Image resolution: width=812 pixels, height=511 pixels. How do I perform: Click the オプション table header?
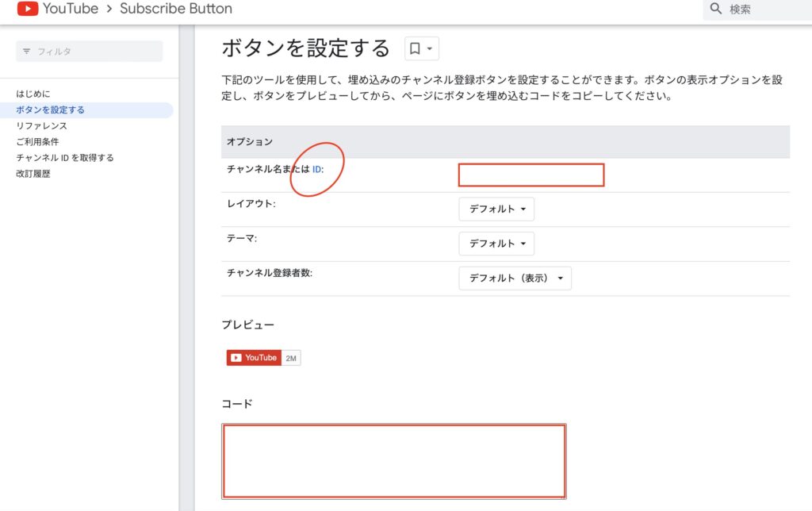point(505,141)
